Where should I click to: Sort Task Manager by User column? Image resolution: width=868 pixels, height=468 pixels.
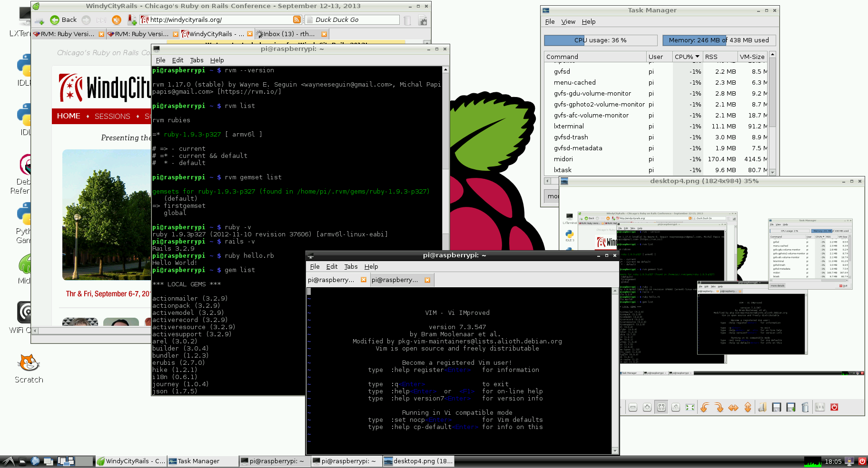tap(659, 57)
